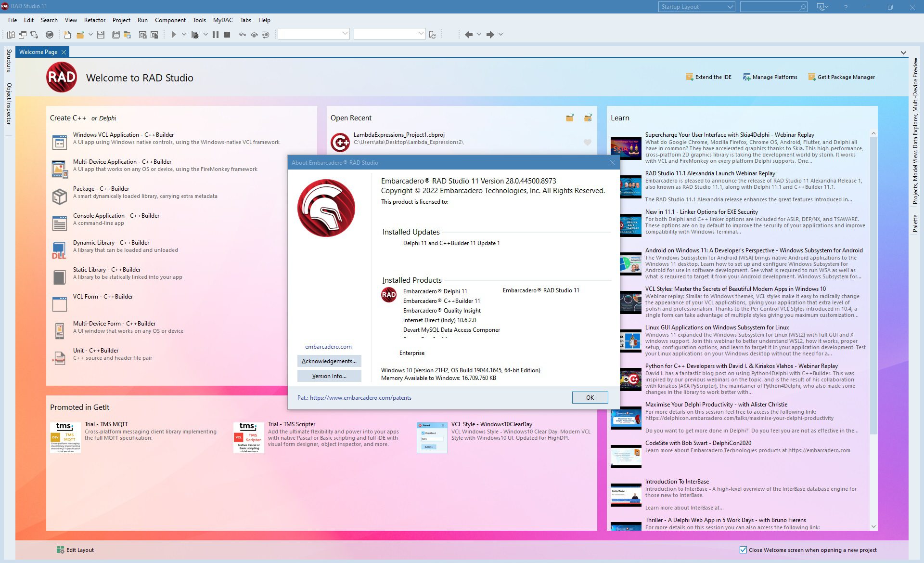Open the tab list chevron at right of tabs
924x563 pixels.
pyautogui.click(x=903, y=52)
